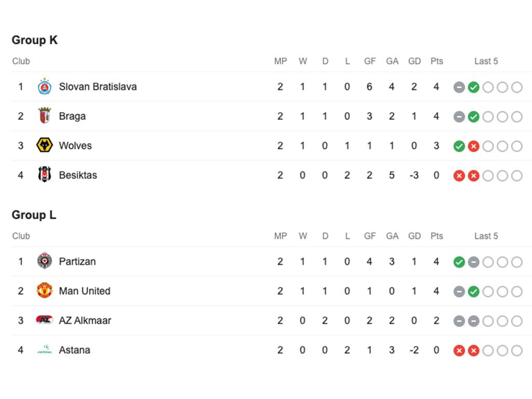The height and width of the screenshot is (399, 532).
Task: Click the Astana club logo
Action: (45, 350)
